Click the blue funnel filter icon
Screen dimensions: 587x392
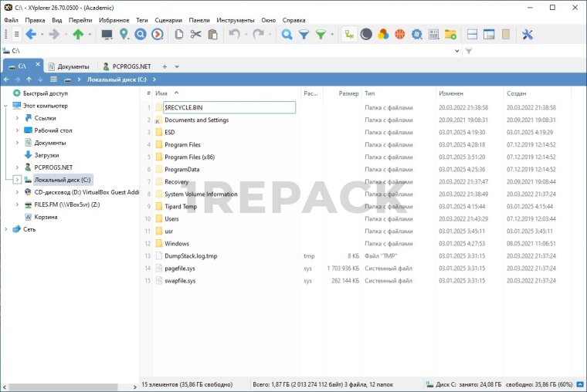point(304,34)
